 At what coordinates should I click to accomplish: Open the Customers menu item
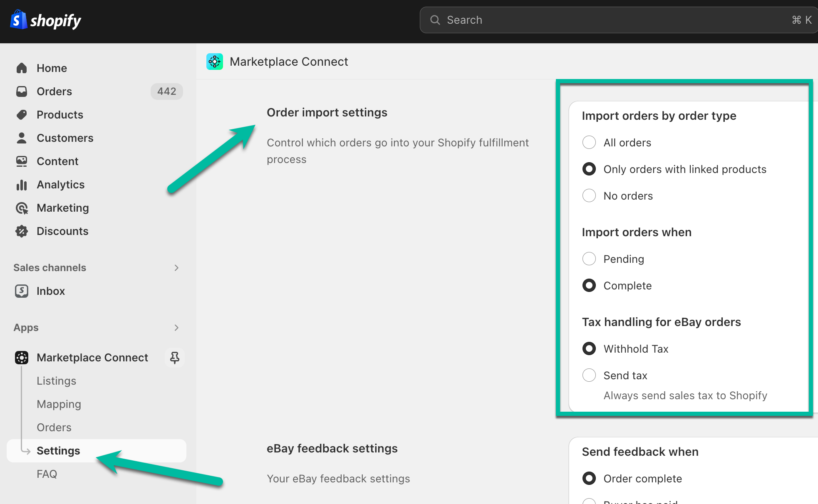[97, 138]
